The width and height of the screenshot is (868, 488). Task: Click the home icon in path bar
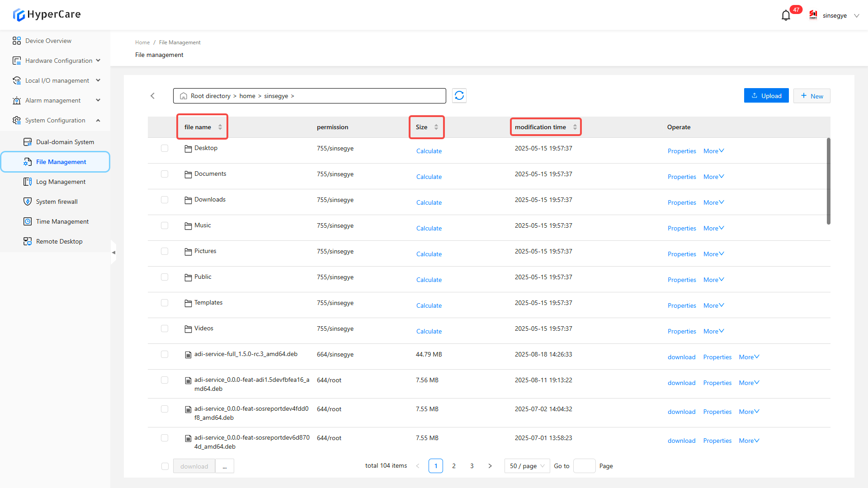pyautogui.click(x=183, y=96)
